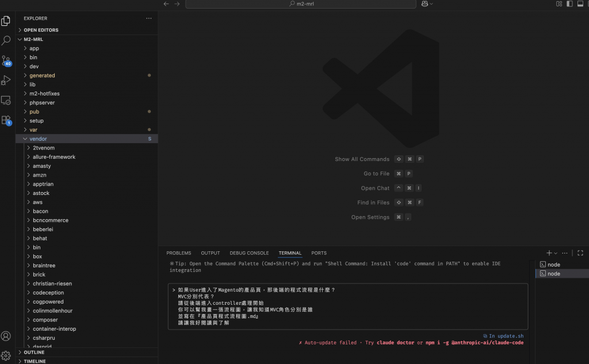The height and width of the screenshot is (364, 589).
Task: Open Source Control view with 40 badge
Action: 6,60
